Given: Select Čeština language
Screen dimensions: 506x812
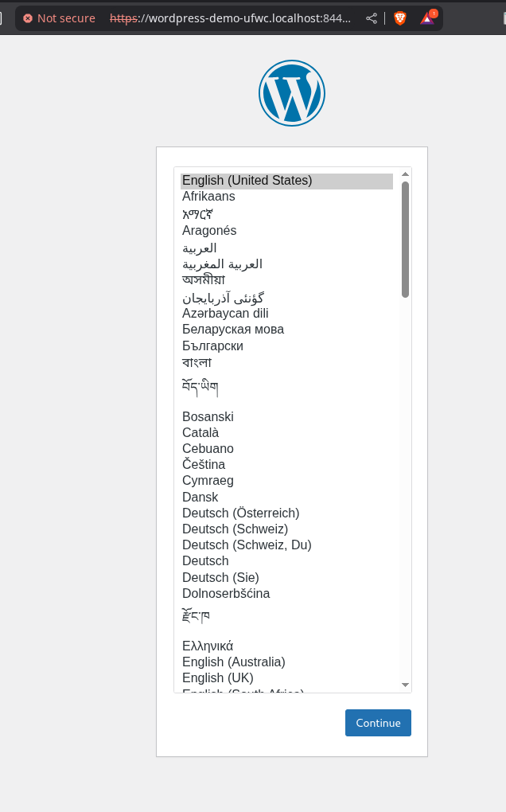Looking at the screenshot, I should pyautogui.click(x=286, y=465).
